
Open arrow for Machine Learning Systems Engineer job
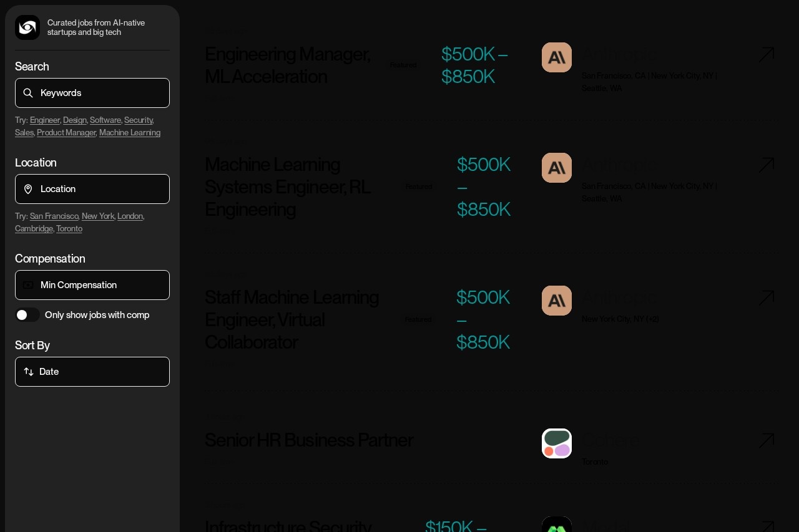[766, 165]
